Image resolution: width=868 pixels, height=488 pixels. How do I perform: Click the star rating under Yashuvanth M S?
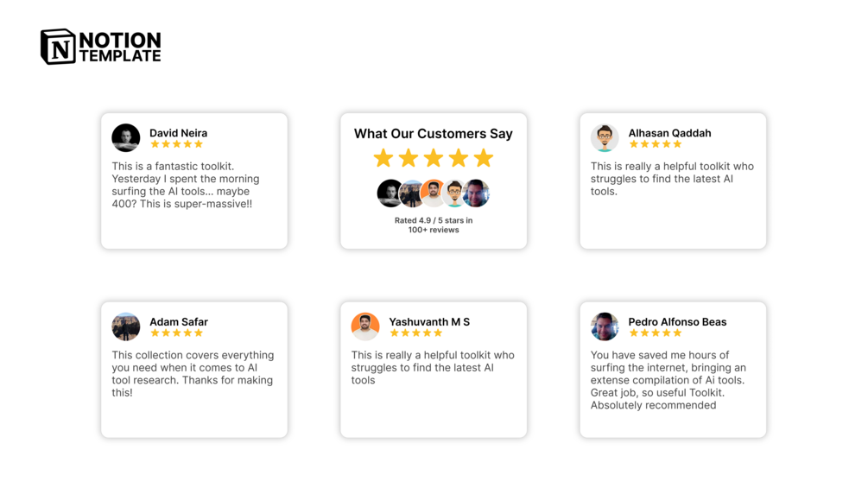coord(415,333)
